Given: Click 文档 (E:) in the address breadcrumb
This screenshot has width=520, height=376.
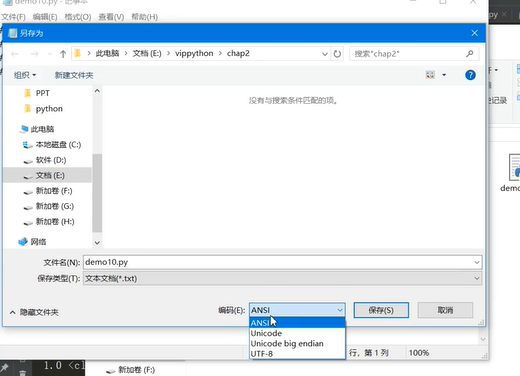Looking at the screenshot, I should click(147, 54).
